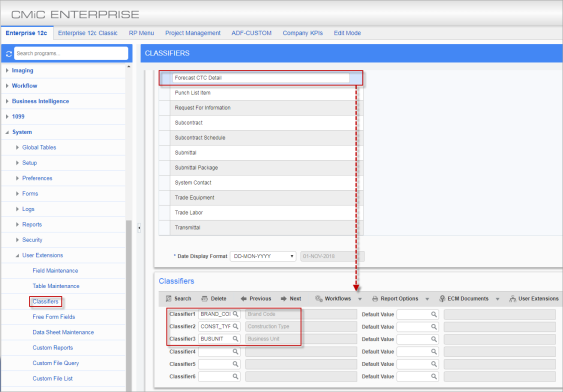
Task: Click the Search toolbar button
Action: pos(178,299)
